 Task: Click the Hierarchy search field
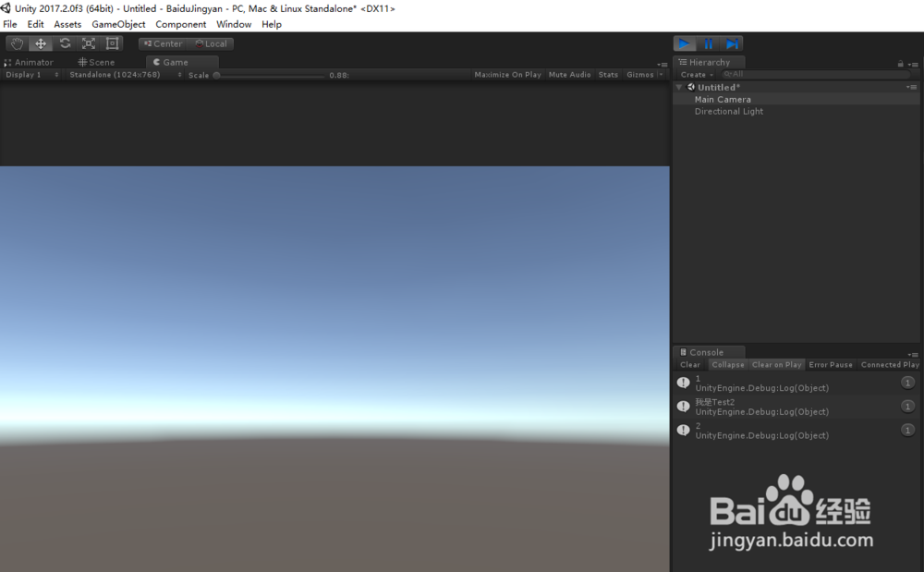pos(816,74)
